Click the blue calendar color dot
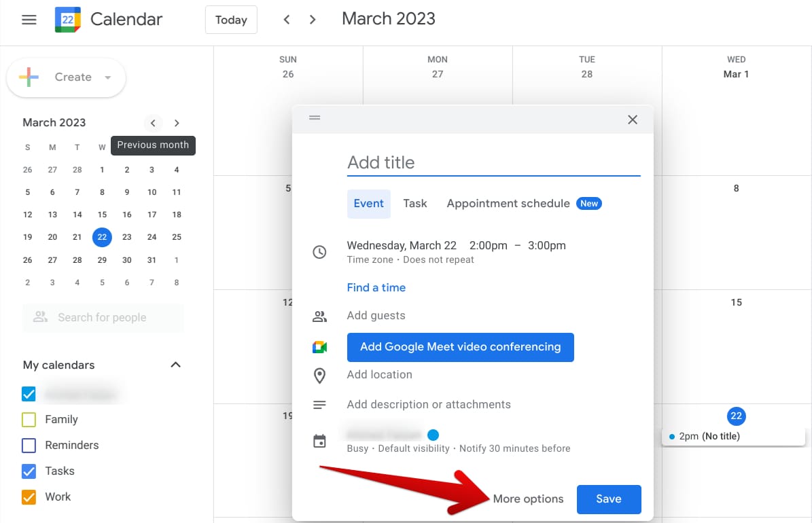 coord(434,435)
